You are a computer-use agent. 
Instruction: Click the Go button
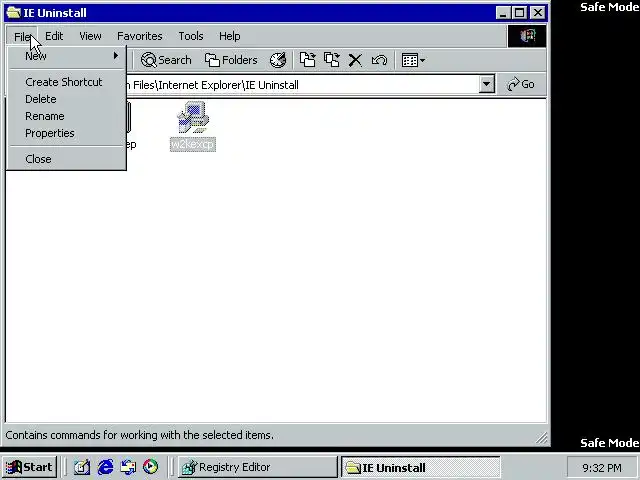pyautogui.click(x=521, y=84)
